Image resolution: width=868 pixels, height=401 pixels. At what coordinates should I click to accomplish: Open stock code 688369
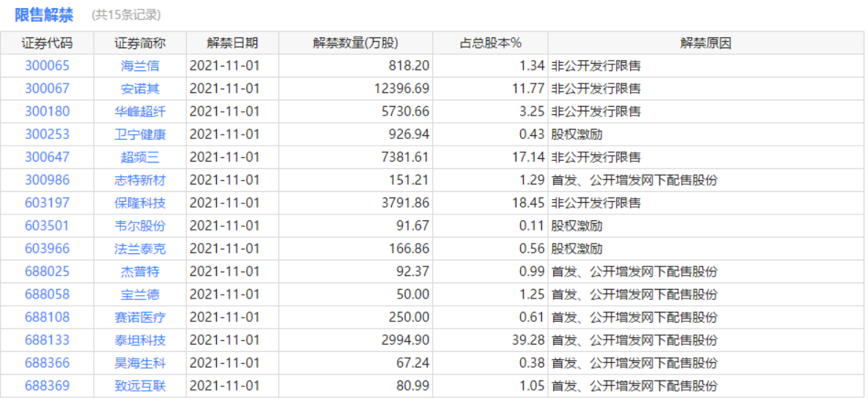click(x=47, y=386)
